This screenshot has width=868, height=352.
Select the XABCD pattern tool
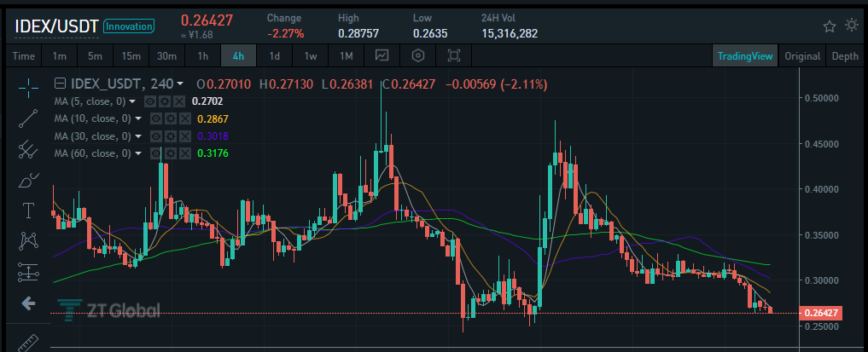click(x=28, y=240)
